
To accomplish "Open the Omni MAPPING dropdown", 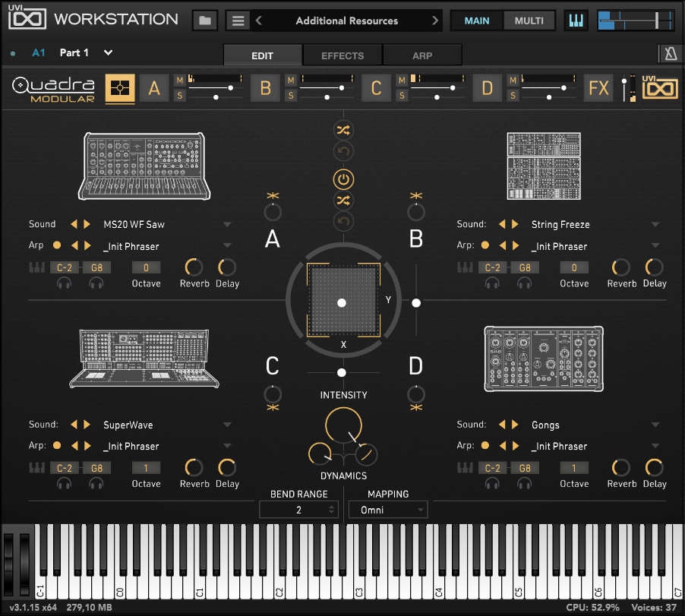I will tap(388, 510).
